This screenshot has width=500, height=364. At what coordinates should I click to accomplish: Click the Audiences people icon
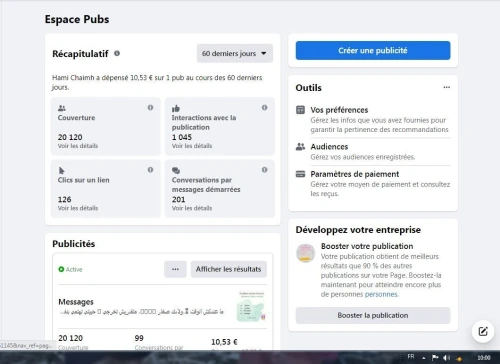300,147
